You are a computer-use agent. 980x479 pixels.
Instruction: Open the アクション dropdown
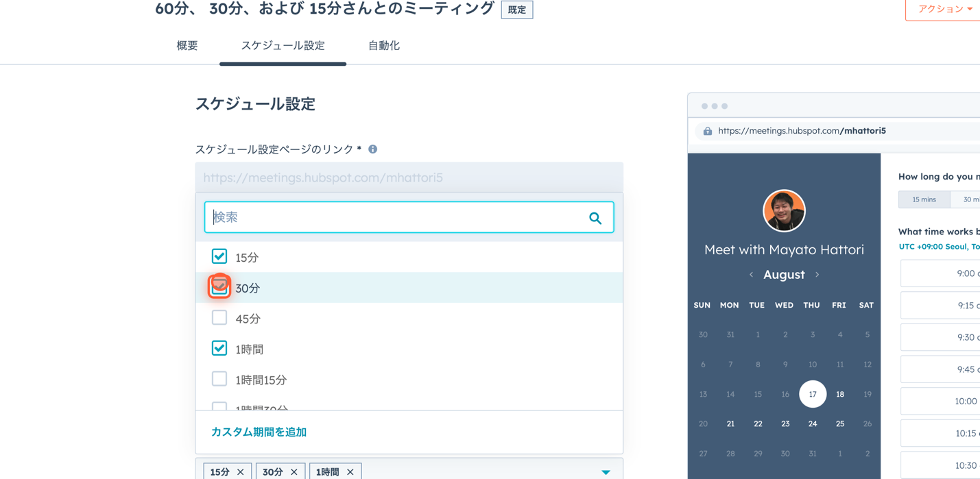[x=945, y=9]
